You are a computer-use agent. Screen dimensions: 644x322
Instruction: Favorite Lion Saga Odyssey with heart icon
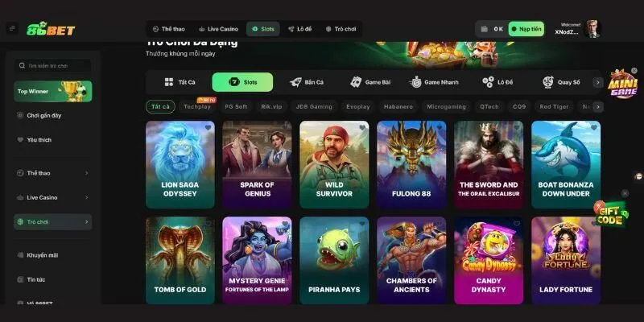[208, 128]
